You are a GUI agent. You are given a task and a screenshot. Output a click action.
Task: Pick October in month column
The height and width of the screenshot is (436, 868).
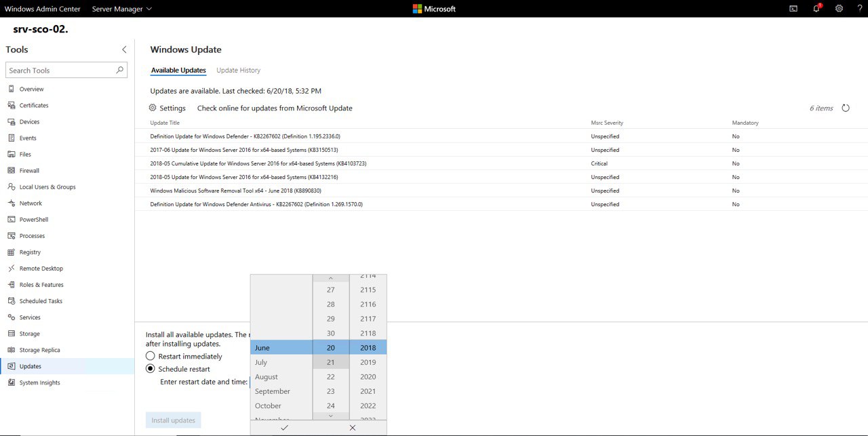(281, 405)
